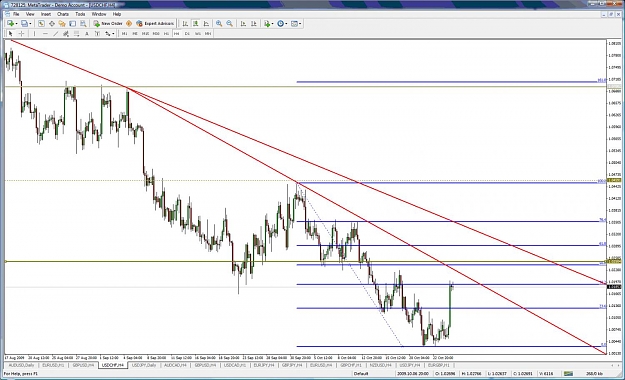The width and height of the screenshot is (625, 380).
Task: Expand the Indicators dropdown arrow
Action: tap(272, 24)
